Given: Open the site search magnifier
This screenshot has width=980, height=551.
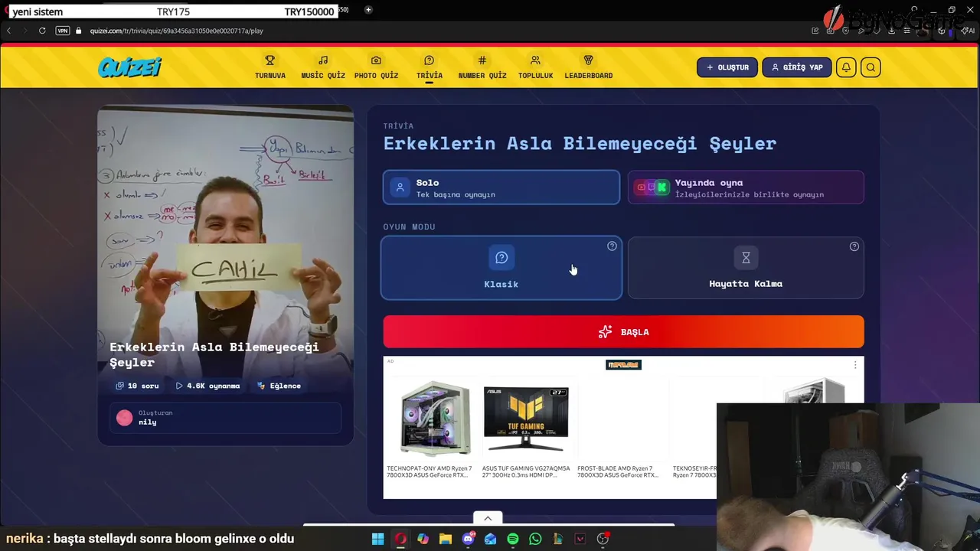Looking at the screenshot, I should [871, 67].
